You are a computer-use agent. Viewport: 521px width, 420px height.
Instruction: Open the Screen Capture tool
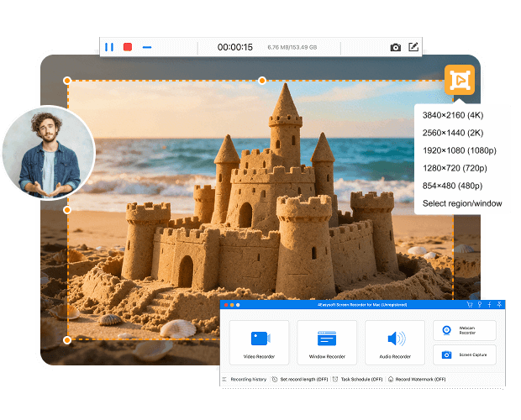pyautogui.click(x=465, y=355)
